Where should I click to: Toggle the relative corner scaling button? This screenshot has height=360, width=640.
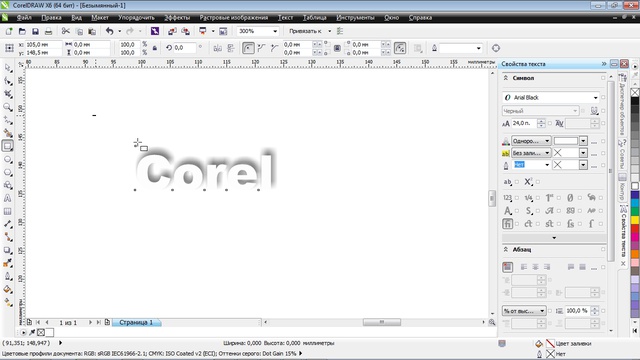400,48
